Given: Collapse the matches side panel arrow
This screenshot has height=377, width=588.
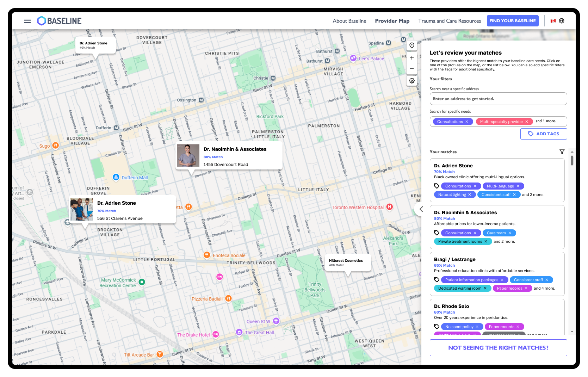Looking at the screenshot, I should (421, 209).
